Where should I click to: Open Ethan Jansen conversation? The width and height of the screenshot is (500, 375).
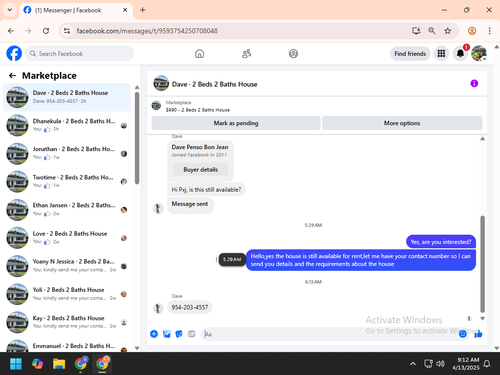(x=67, y=210)
